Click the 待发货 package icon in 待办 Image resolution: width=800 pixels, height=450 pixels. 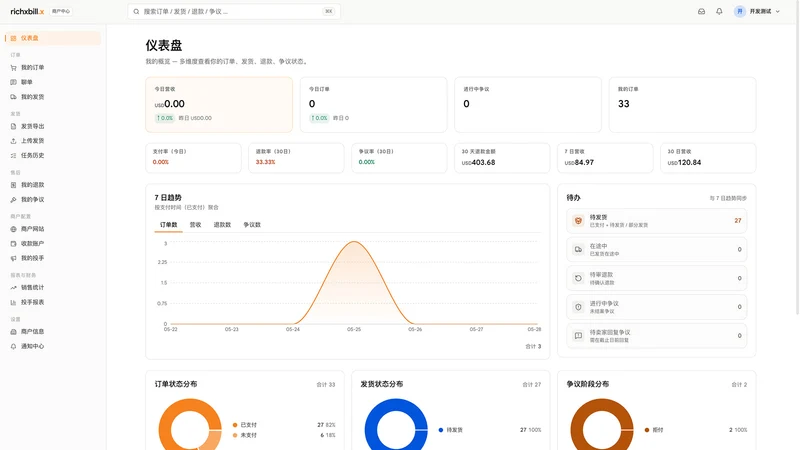pyautogui.click(x=578, y=221)
